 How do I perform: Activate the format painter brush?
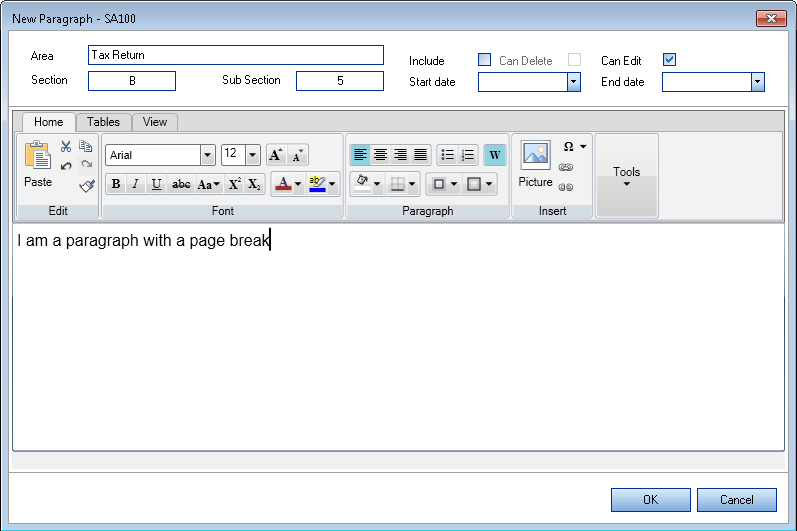point(87,186)
